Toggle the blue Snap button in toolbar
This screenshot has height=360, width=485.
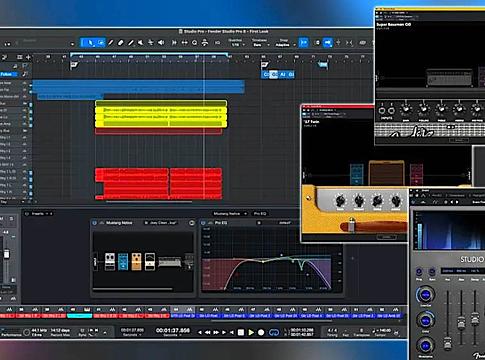pyautogui.click(x=303, y=43)
